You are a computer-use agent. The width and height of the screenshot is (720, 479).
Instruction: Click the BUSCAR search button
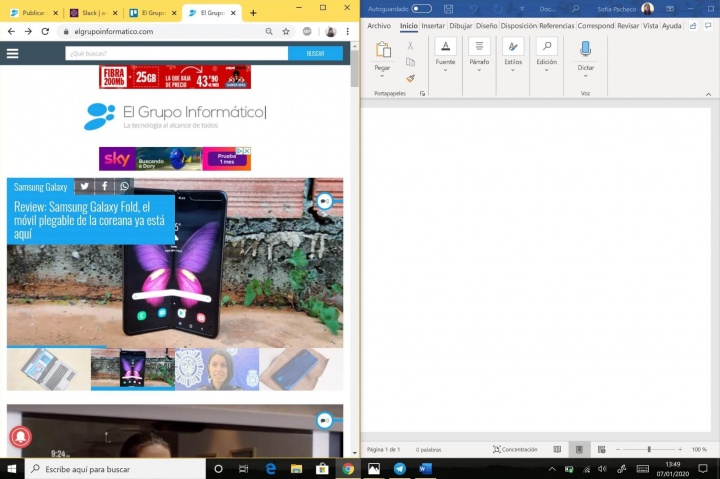pyautogui.click(x=315, y=53)
